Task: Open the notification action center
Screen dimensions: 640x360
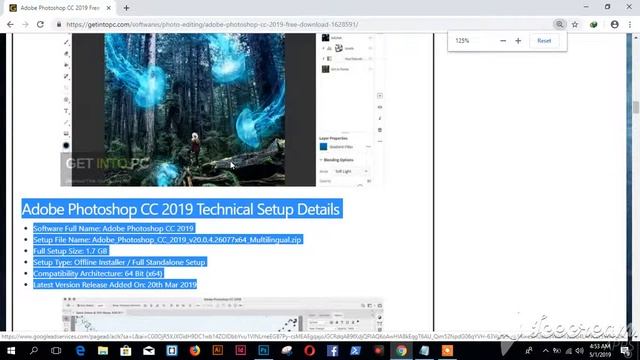Action: click(625, 351)
